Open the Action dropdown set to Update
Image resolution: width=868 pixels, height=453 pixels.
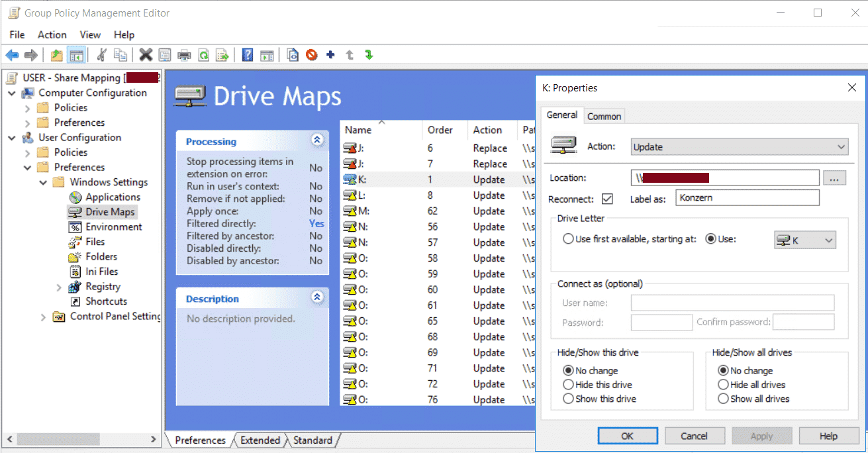[x=739, y=147]
